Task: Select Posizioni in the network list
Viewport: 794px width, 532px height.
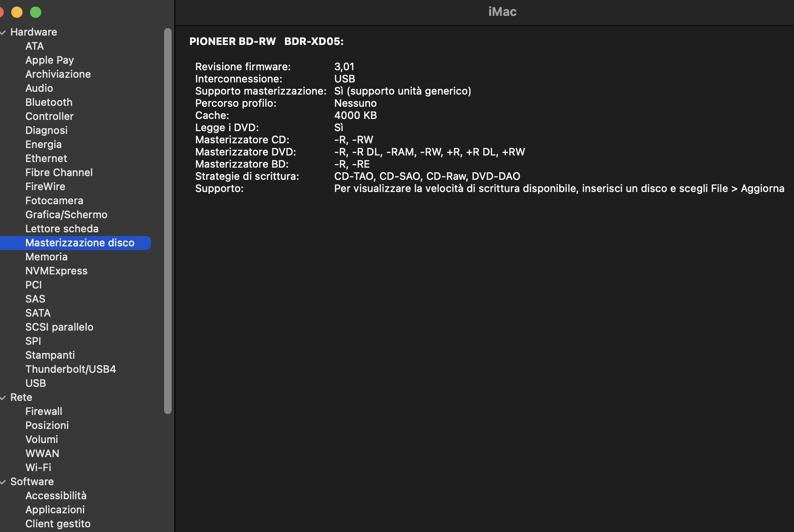Action: (x=47, y=425)
